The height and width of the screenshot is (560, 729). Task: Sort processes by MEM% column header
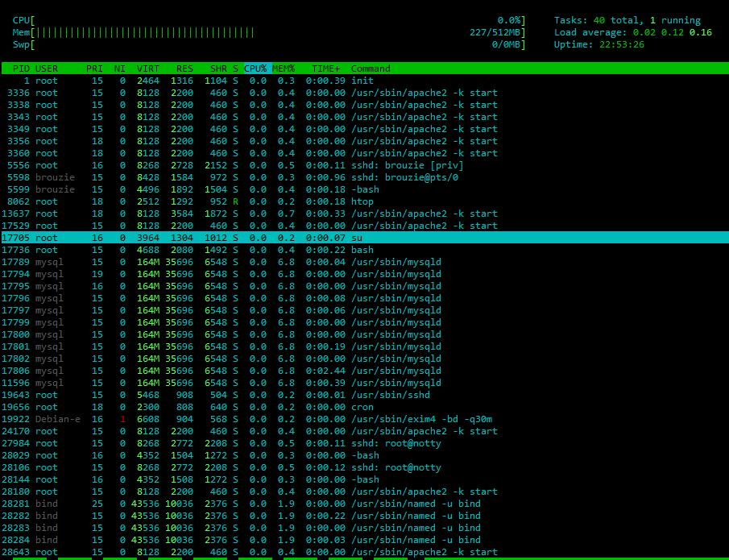(284, 68)
